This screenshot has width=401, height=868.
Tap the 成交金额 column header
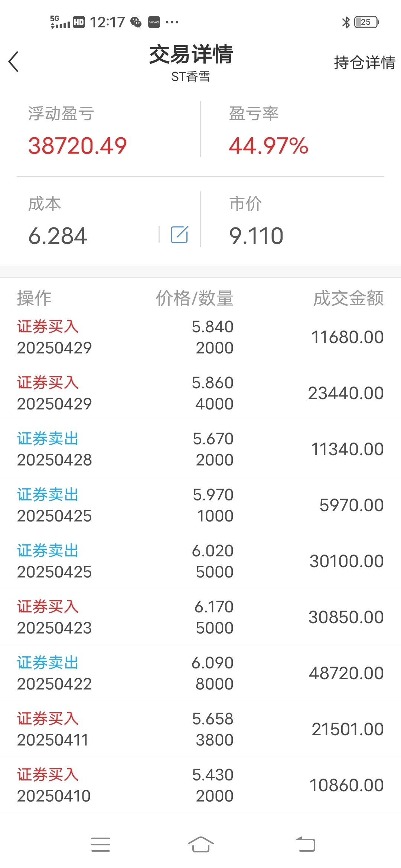tap(348, 298)
